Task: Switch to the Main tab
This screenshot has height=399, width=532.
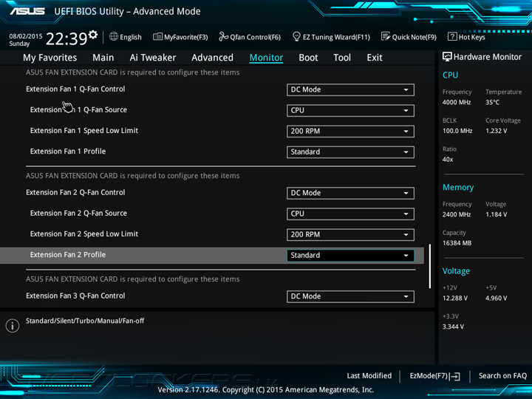Action: tap(103, 58)
